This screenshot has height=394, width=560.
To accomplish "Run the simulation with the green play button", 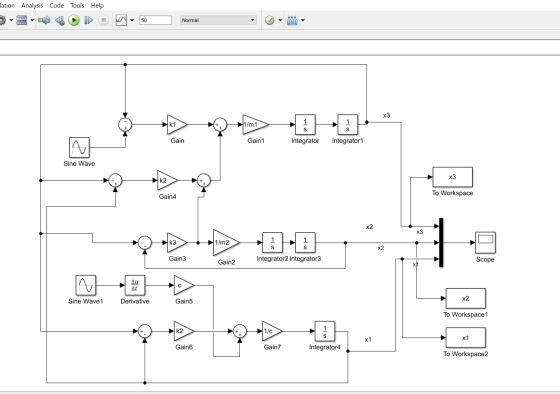I will tap(74, 20).
